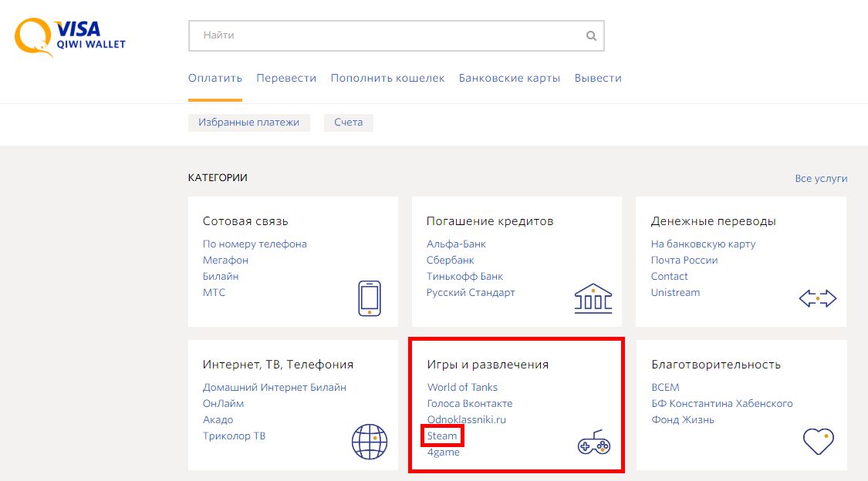Click the magnifier search icon
This screenshot has width=868, height=481.
pos(591,36)
